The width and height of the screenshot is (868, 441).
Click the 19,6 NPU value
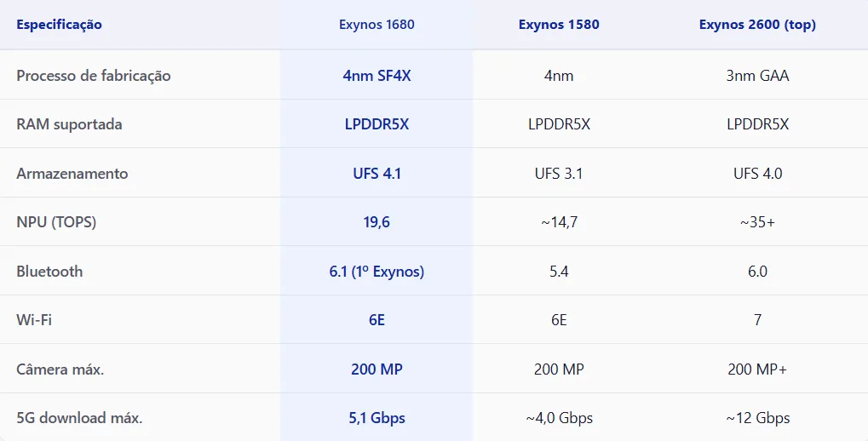pyautogui.click(x=377, y=222)
